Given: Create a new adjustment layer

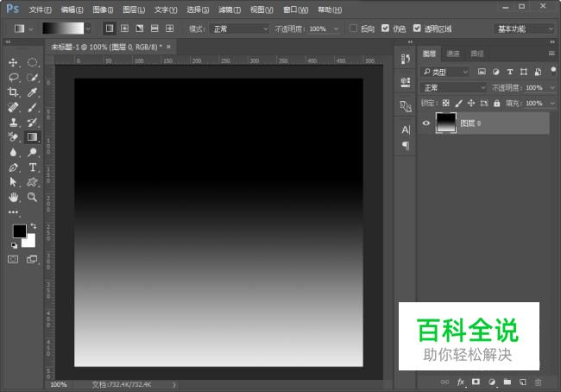Looking at the screenshot, I should coord(492,382).
